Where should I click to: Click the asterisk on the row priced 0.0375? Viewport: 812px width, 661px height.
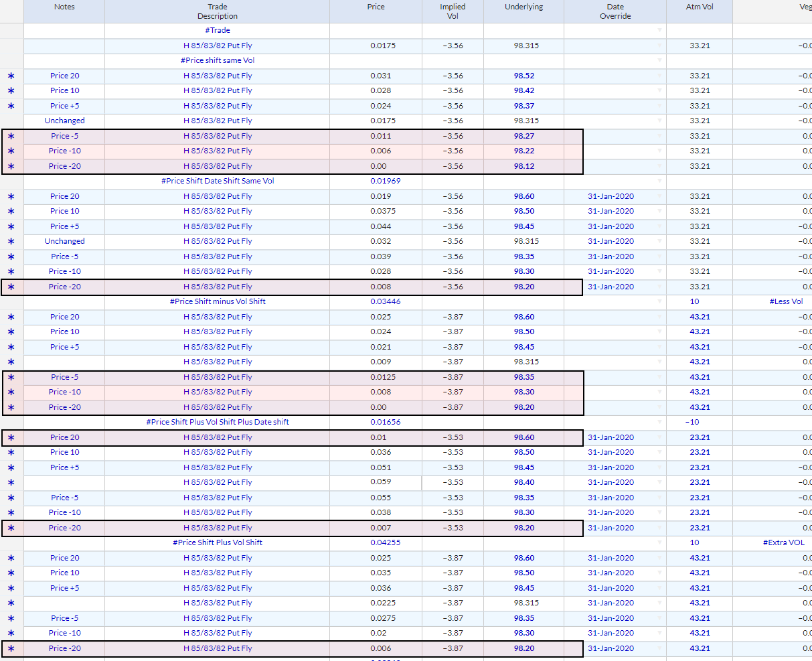pos(11,212)
